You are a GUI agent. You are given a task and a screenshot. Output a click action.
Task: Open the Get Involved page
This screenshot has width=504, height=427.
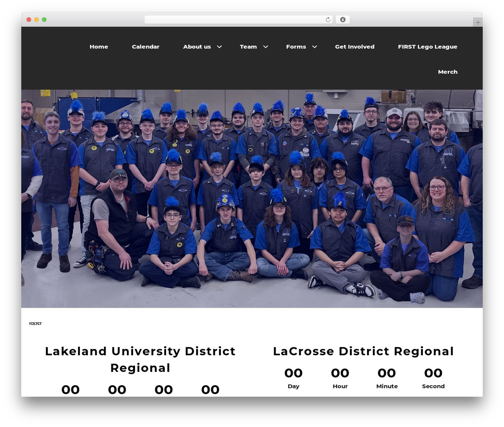(355, 46)
